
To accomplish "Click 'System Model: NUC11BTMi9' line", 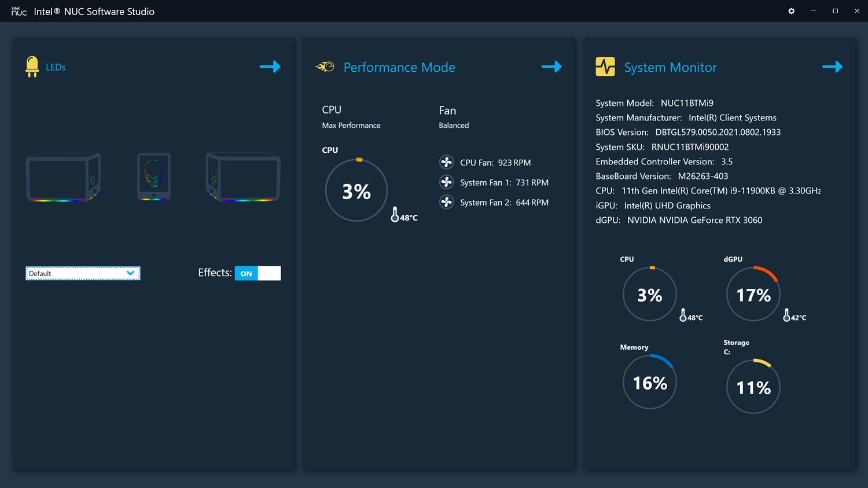I will [654, 103].
